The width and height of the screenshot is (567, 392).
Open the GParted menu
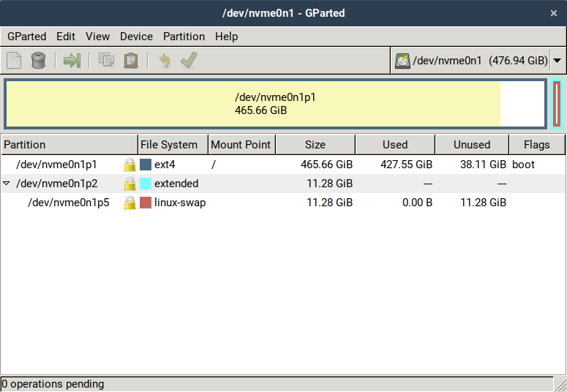(x=26, y=36)
